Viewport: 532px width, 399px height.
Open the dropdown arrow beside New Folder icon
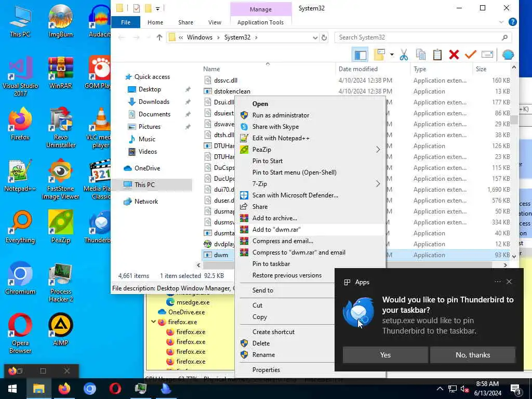coord(392,55)
